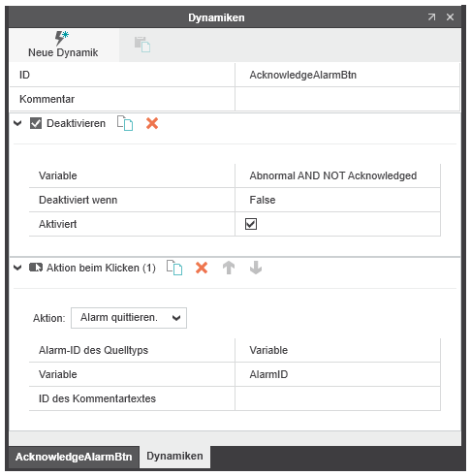Uncheck the Aktiviert checkbox
The image size is (471, 476).
[x=251, y=224]
